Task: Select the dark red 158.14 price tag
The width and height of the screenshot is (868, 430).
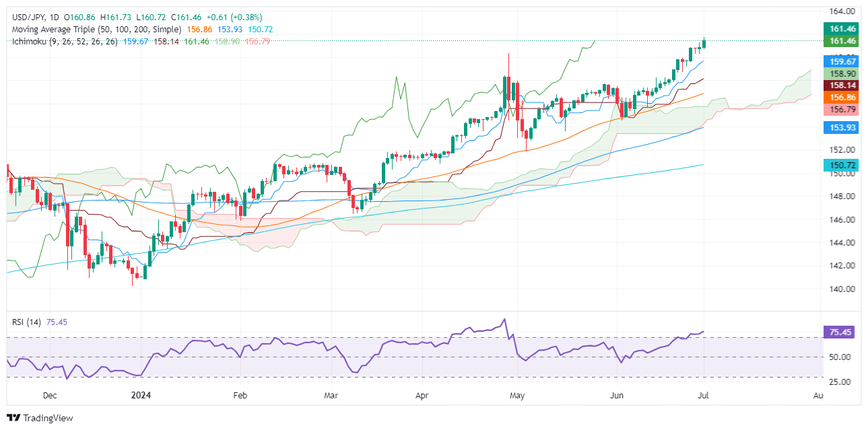Action: coord(842,85)
